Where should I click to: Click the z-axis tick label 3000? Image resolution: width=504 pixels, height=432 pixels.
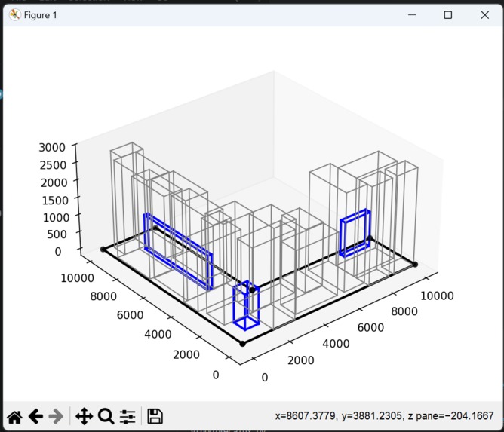pos(52,148)
